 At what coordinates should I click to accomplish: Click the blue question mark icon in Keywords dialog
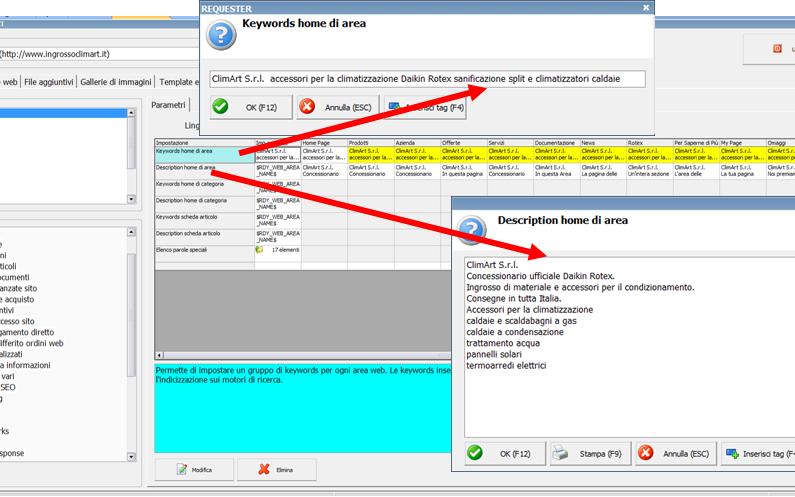point(221,35)
